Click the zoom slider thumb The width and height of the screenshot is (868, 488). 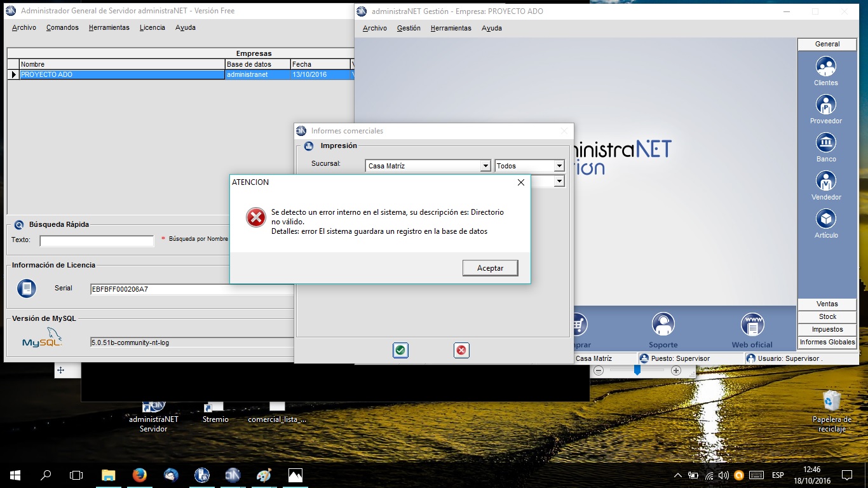coord(637,370)
